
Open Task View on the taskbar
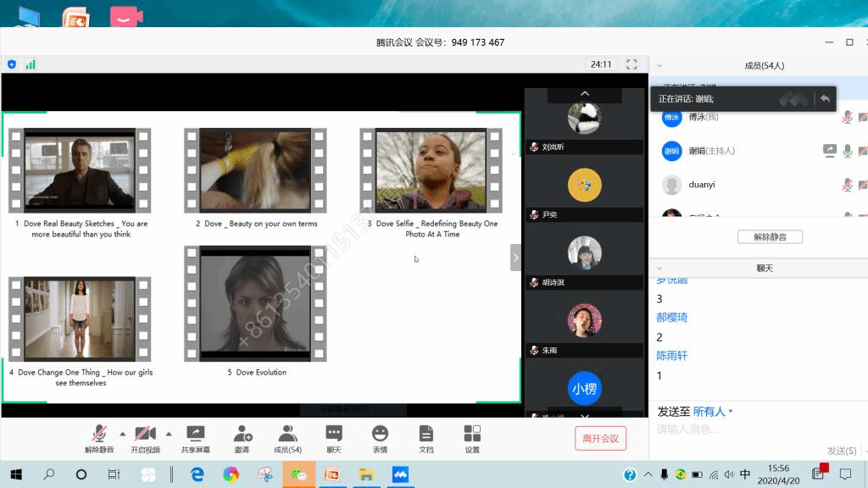pos(114,474)
